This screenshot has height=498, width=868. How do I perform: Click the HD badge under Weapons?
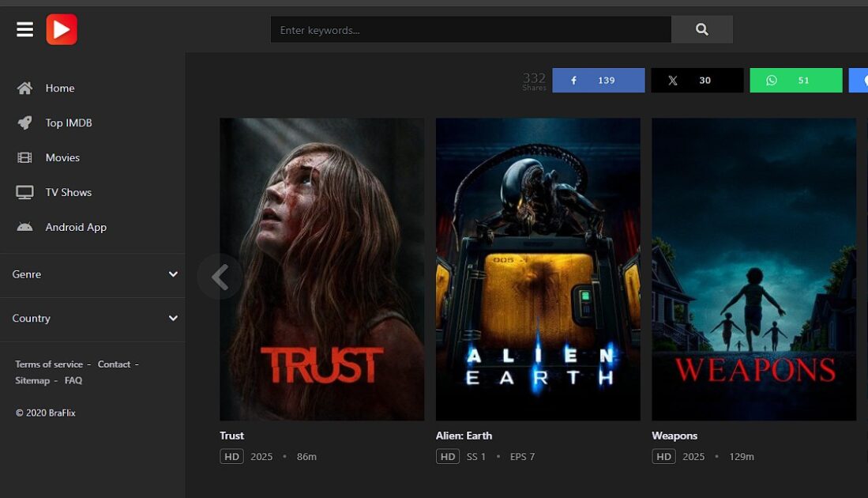(663, 456)
